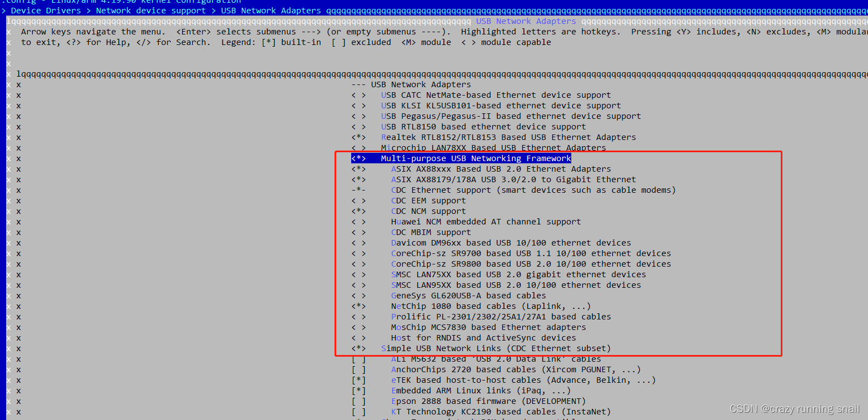The height and width of the screenshot is (420, 868).
Task: Click 'USB Network Adapters' dialog title text
Action: 526,21
